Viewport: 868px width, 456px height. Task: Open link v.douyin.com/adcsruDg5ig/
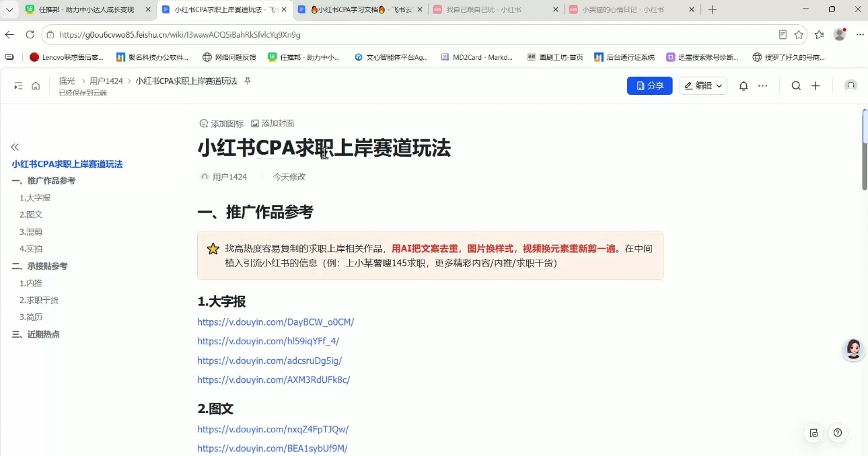270,360
